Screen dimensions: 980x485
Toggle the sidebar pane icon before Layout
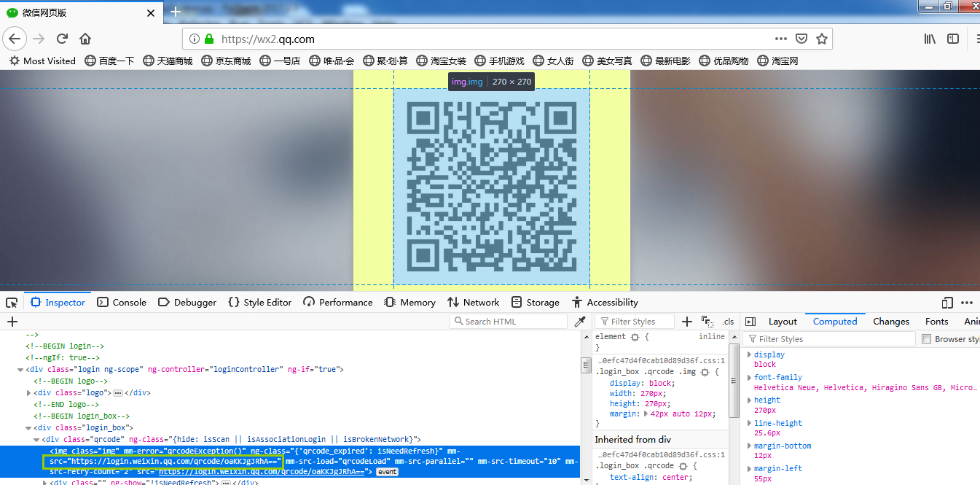[750, 322]
